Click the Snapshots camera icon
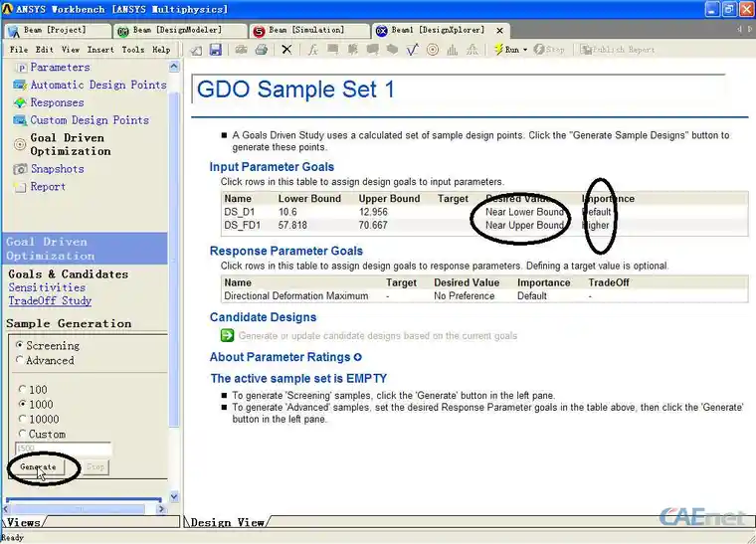 click(x=20, y=169)
